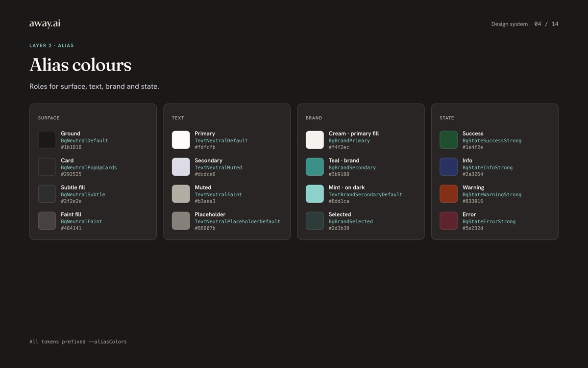The width and height of the screenshot is (588, 368).
Task: Click the BgStateSuccessStrong token name
Action: pyautogui.click(x=492, y=141)
